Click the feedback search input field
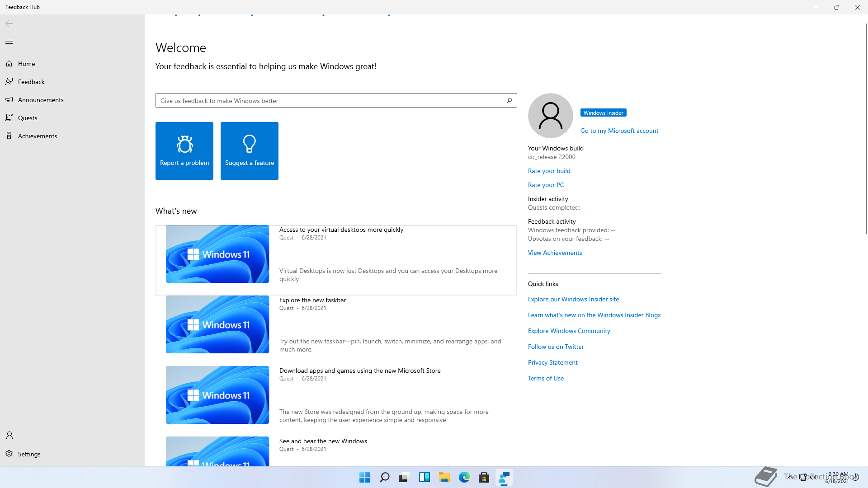The height and width of the screenshot is (488, 868). (330, 100)
